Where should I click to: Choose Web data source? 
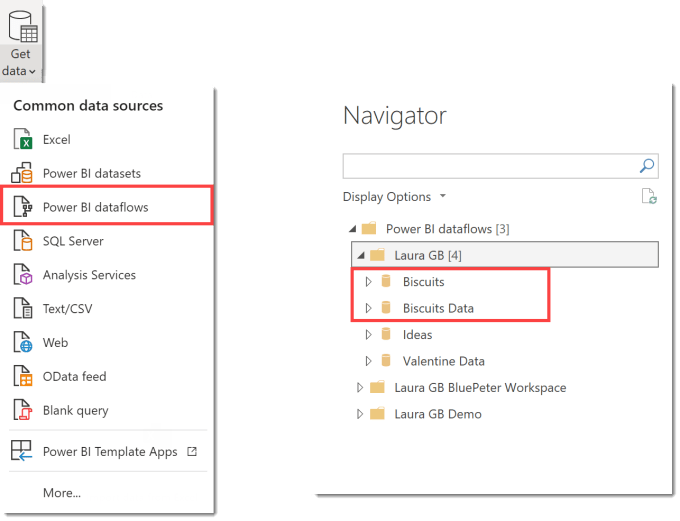(55, 343)
